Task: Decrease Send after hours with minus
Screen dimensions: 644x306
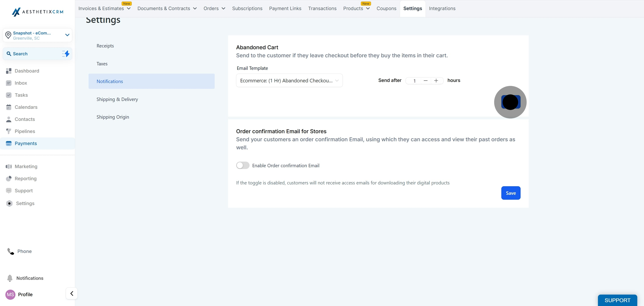Action: coord(426,81)
